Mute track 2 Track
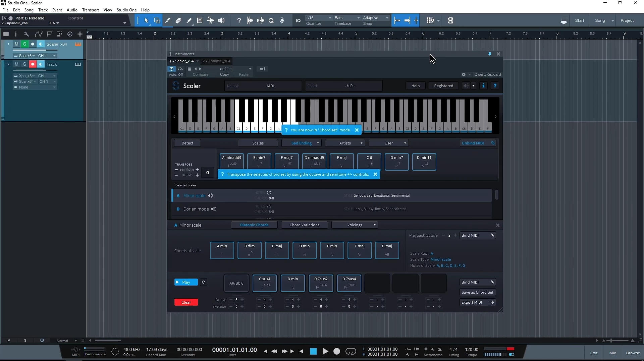 16,64
